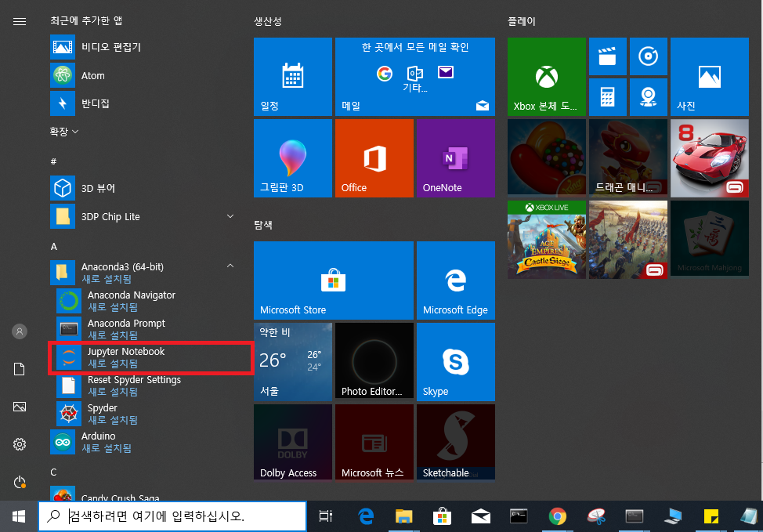Click the A letter group header
Viewport: 763px width, 532px height.
54,247
